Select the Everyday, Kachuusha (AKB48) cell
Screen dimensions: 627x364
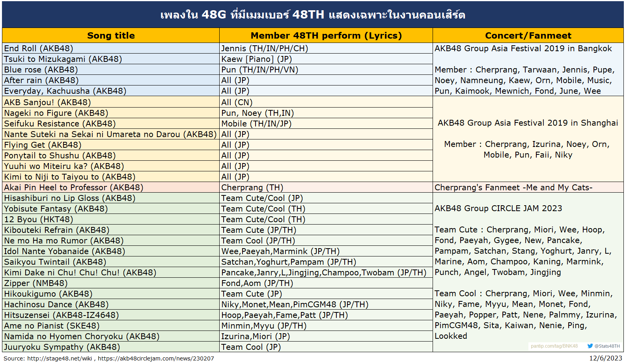(x=111, y=91)
